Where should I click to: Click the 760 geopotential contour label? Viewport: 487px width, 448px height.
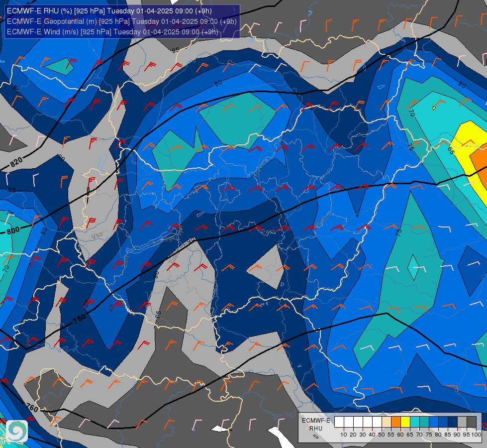coord(32,408)
